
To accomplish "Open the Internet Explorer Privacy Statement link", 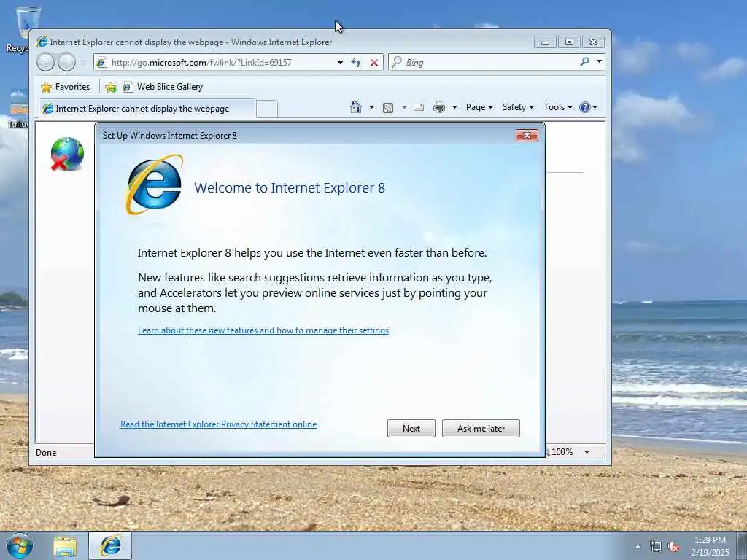I will pos(218,424).
